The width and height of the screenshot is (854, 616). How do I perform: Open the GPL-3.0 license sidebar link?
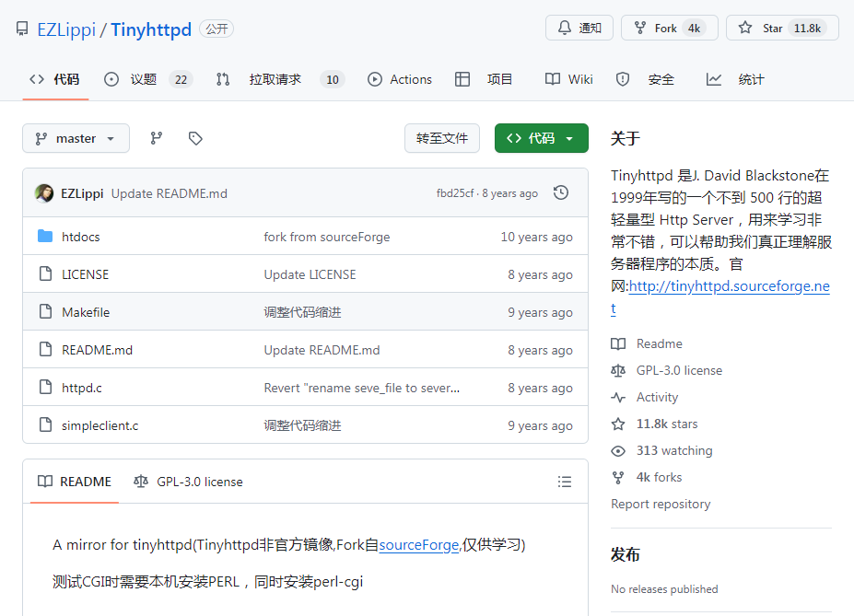point(667,370)
